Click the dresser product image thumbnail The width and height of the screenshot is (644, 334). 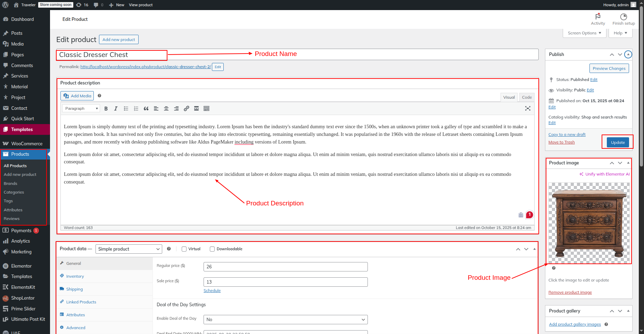(589, 223)
